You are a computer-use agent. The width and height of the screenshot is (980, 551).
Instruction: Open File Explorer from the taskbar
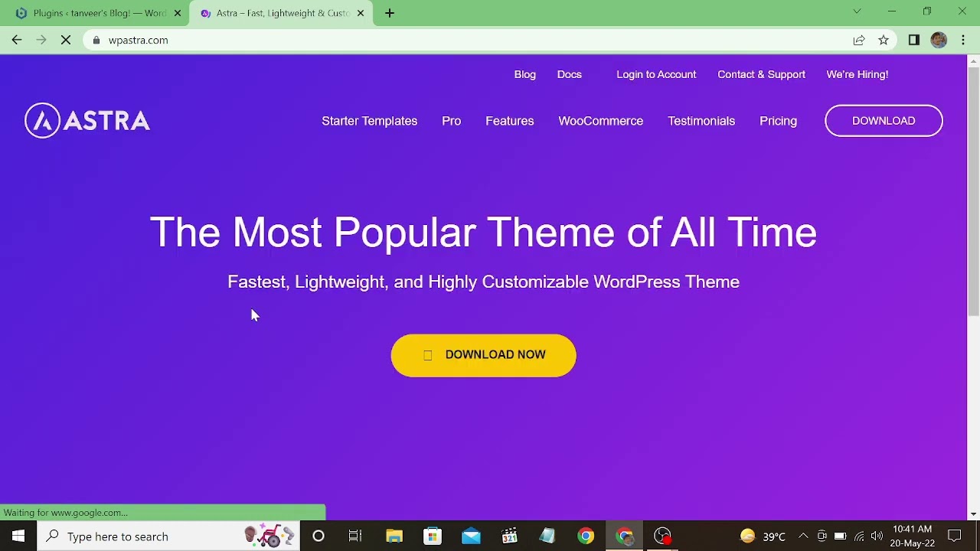coord(394,536)
